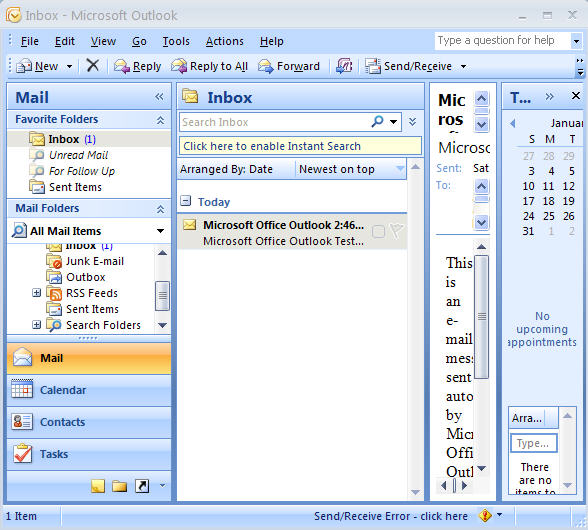The image size is (588, 530).
Task: Switch to the Calendar pane
Action: [x=89, y=390]
